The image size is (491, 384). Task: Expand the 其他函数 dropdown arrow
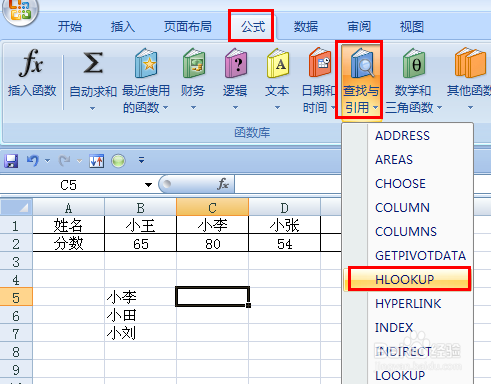(x=470, y=108)
